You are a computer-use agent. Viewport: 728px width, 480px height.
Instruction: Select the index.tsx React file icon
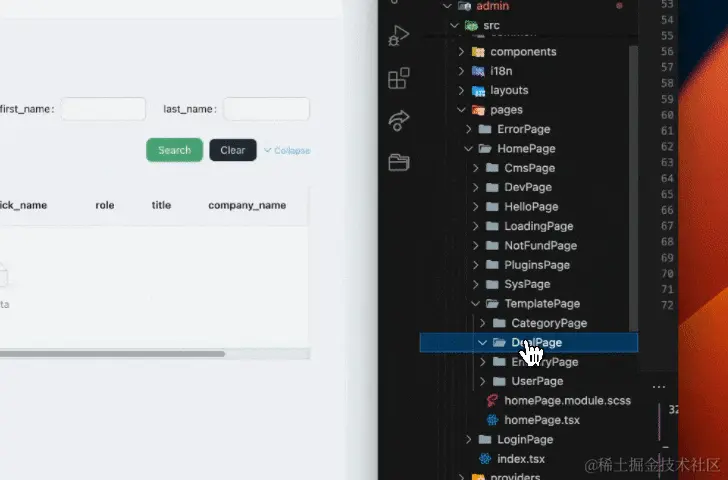(x=485, y=459)
